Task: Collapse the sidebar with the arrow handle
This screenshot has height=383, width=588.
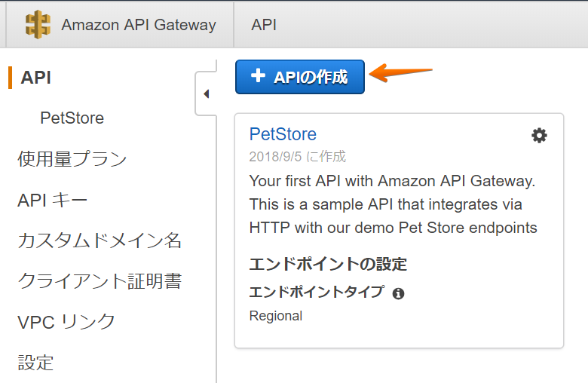Action: point(206,93)
